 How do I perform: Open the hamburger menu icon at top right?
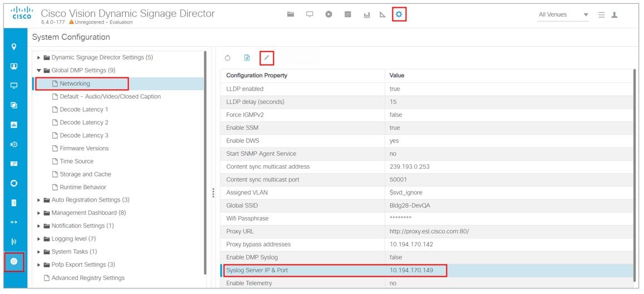(601, 15)
